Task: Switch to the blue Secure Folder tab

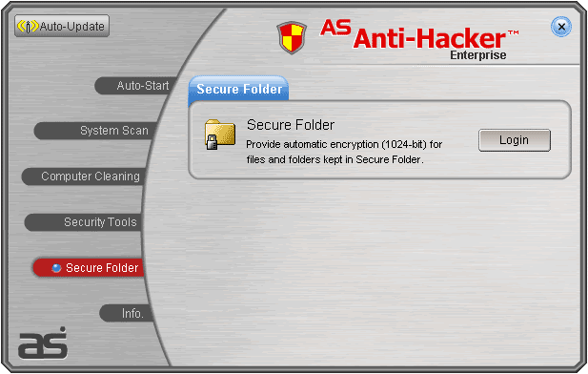Action: 238,89
